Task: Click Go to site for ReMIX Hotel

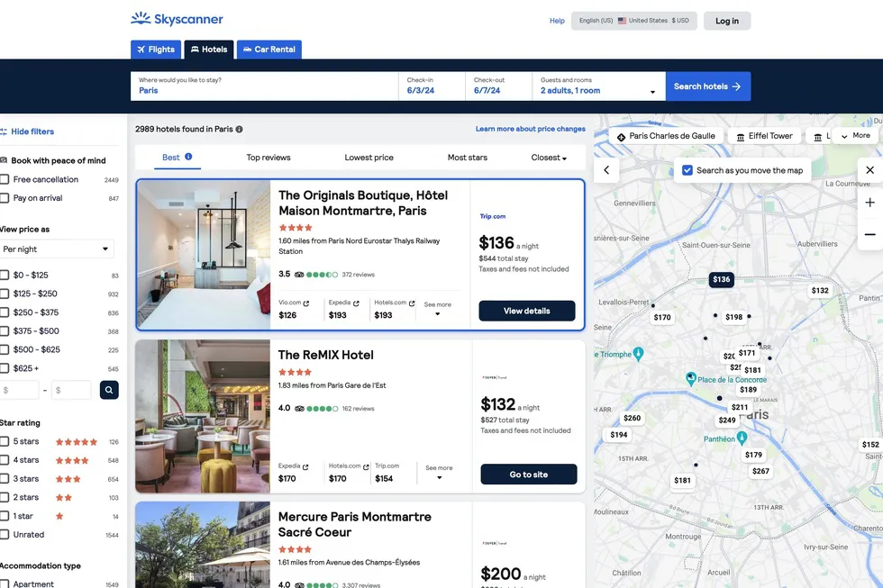Action: coord(529,475)
